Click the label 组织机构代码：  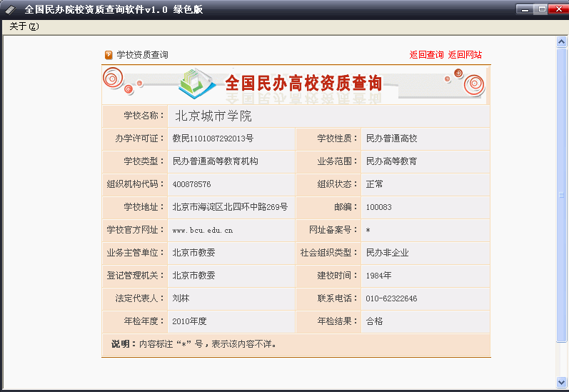tap(136, 184)
